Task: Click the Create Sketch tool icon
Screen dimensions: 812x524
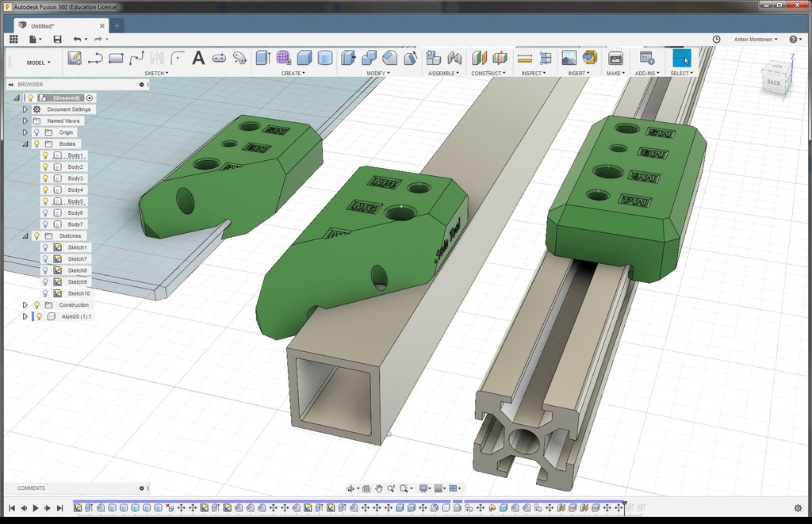Action: 75,58
